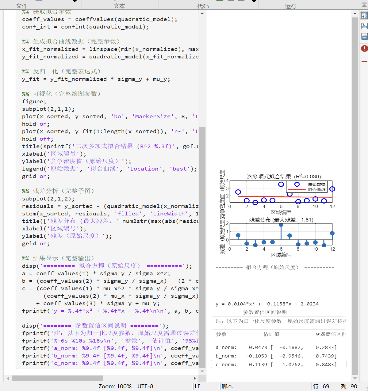Click UTF-8 encoding in status bar
Screen dimensions: 368x391
[x=145, y=386]
